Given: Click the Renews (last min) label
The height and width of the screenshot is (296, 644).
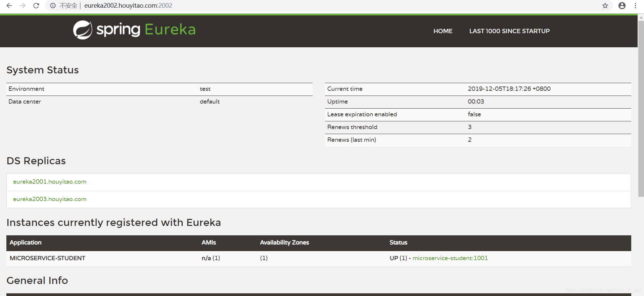Looking at the screenshot, I should tap(352, 140).
